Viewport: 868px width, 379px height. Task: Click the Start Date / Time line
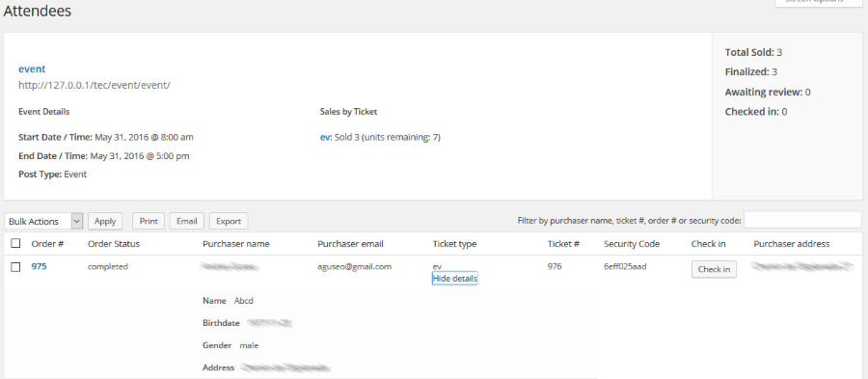point(106,137)
